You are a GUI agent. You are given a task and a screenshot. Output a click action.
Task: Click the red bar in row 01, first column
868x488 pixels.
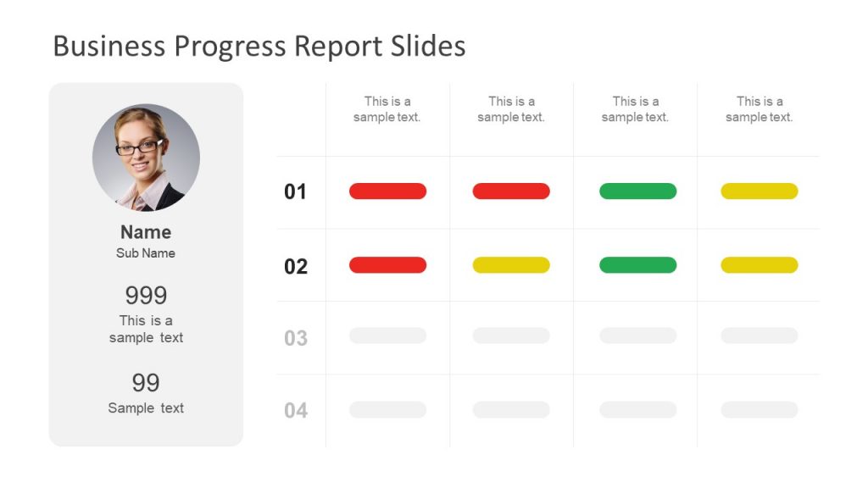(387, 191)
